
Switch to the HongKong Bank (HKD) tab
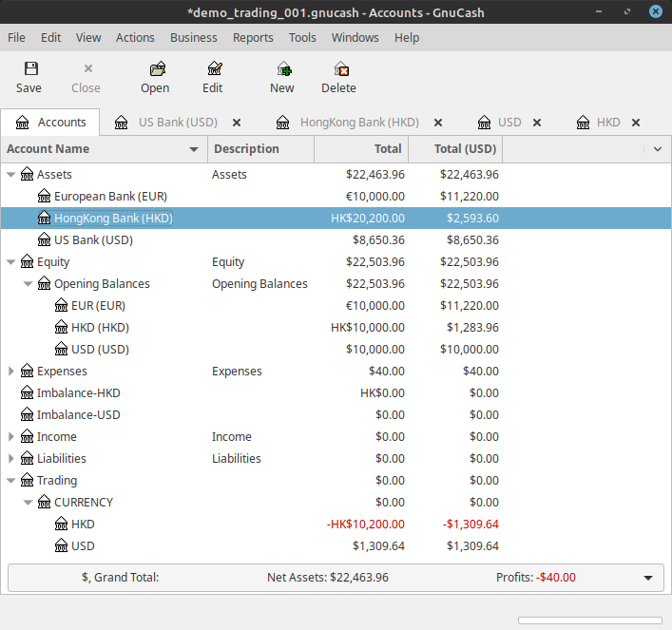tap(358, 123)
